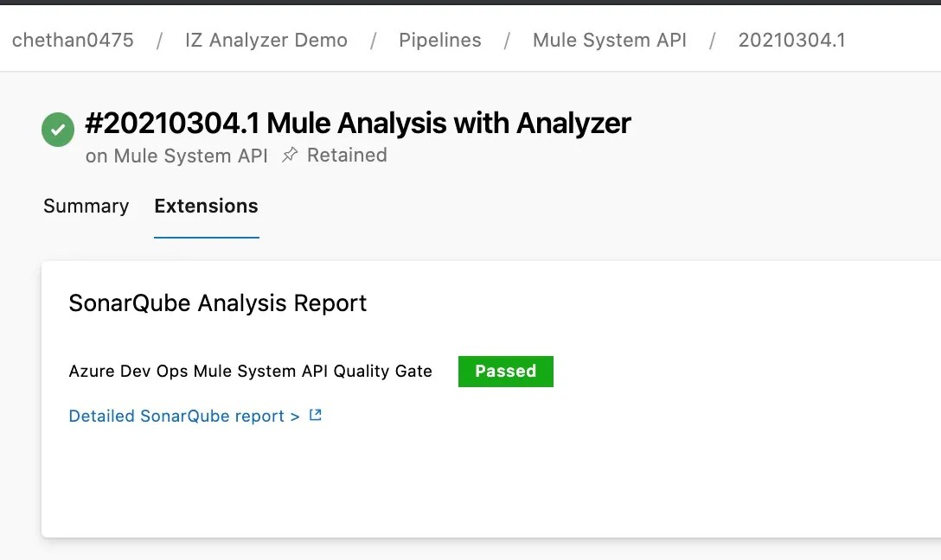Navigate to the Pipelines breadcrumb
The width and height of the screenshot is (941, 560).
440,40
